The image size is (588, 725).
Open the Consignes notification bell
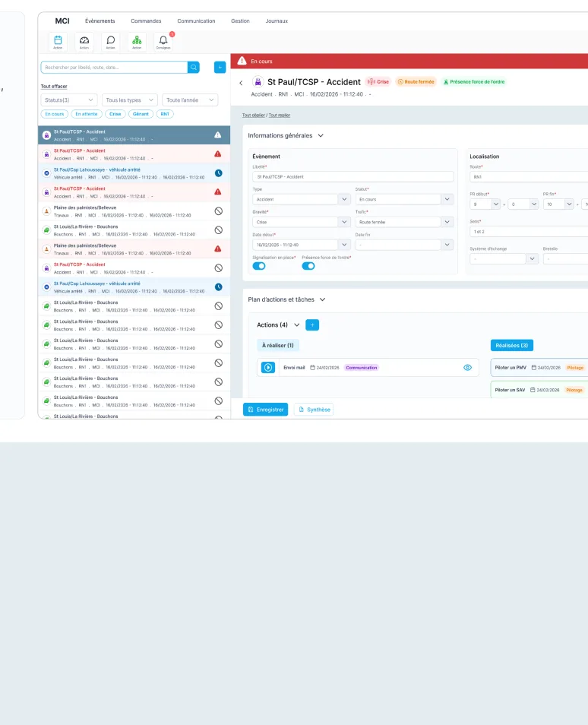(x=163, y=41)
